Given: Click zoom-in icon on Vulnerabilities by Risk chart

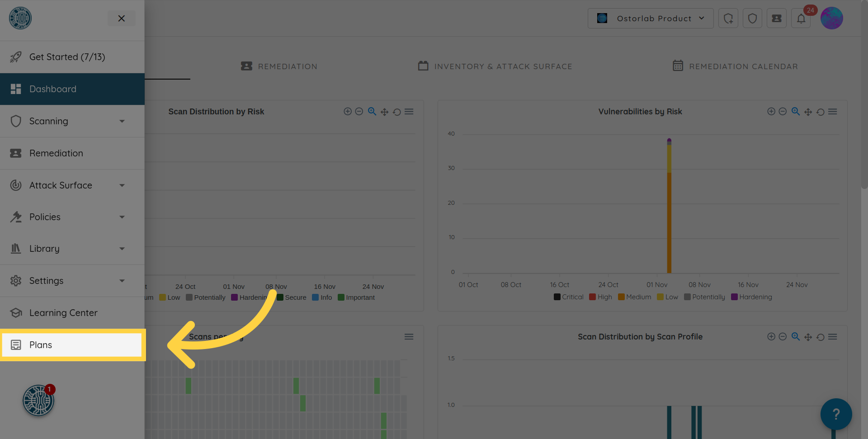Looking at the screenshot, I should (x=771, y=112).
